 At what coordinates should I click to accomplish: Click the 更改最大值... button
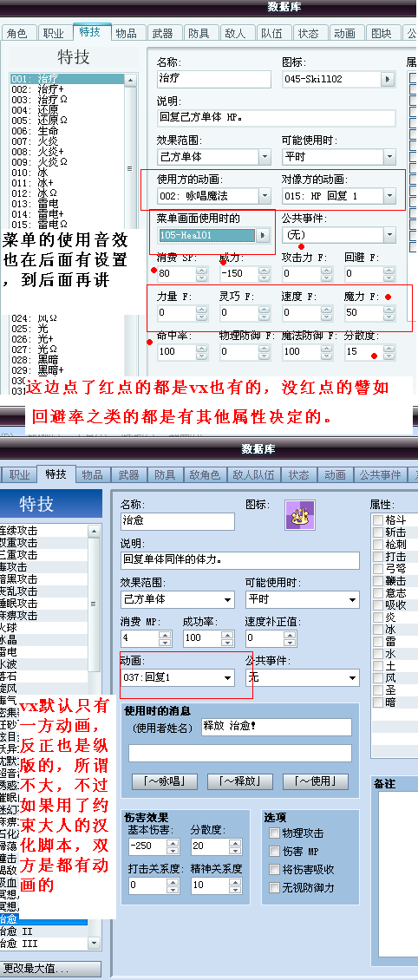pyautogui.click(x=49, y=970)
